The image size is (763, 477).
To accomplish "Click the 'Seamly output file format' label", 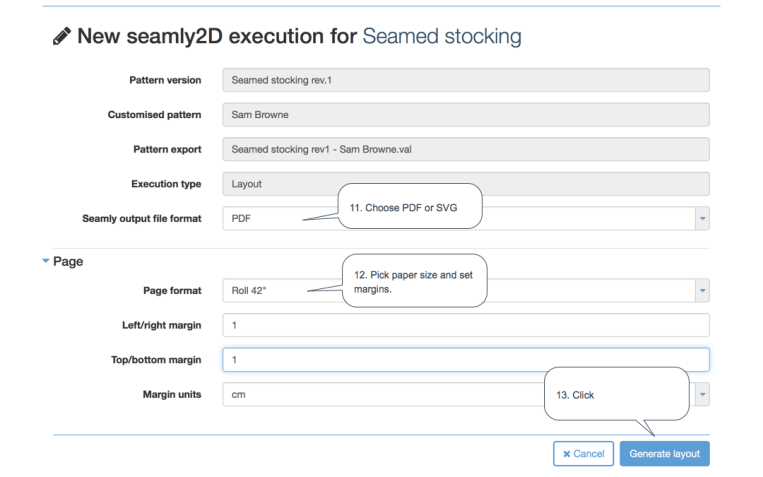I will coord(141,218).
